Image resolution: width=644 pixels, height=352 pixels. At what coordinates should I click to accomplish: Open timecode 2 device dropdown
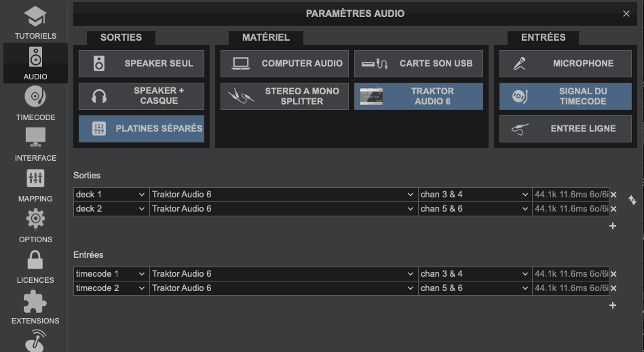(x=284, y=288)
